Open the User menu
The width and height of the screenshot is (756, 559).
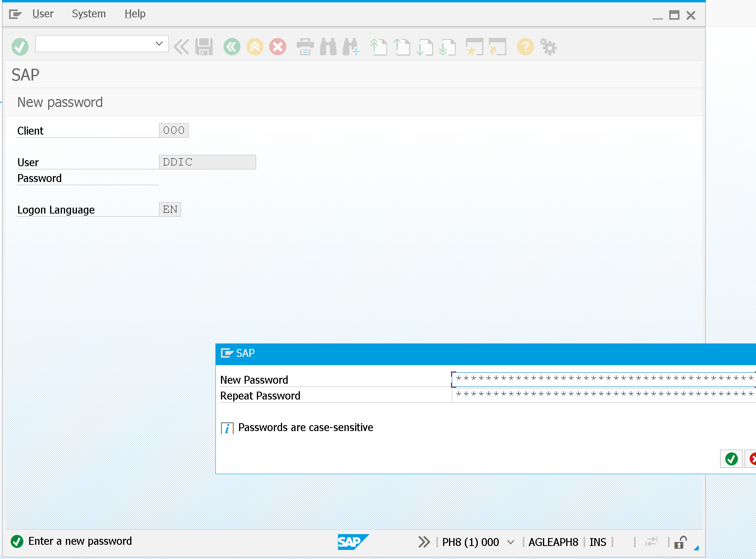(x=43, y=14)
